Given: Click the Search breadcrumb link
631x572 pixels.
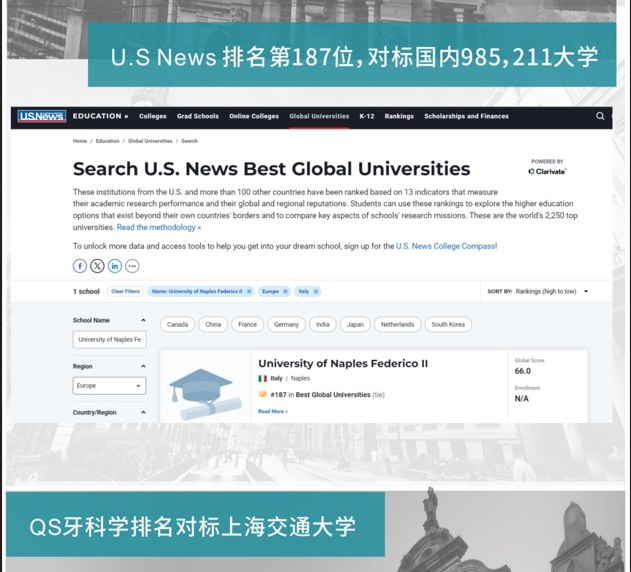Looking at the screenshot, I should [189, 141].
